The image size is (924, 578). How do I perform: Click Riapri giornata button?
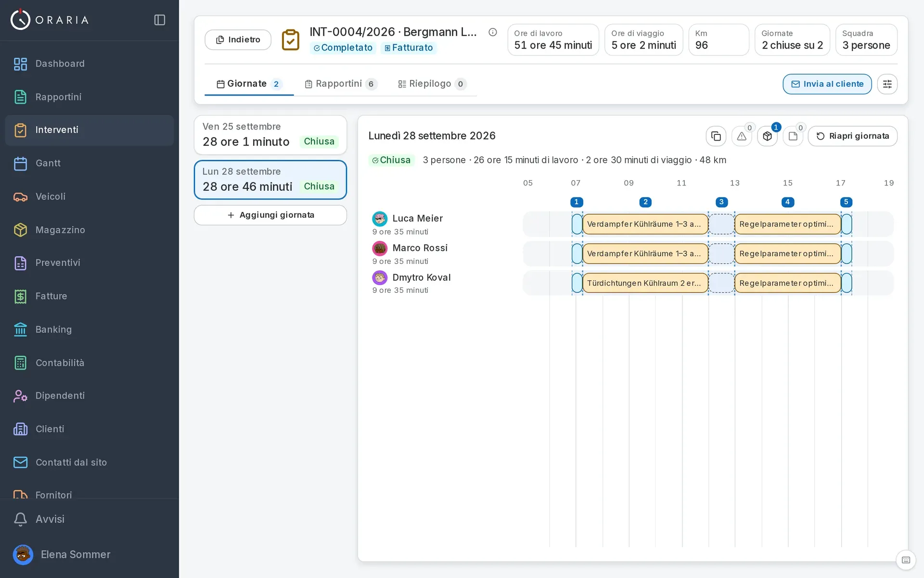pyautogui.click(x=852, y=136)
